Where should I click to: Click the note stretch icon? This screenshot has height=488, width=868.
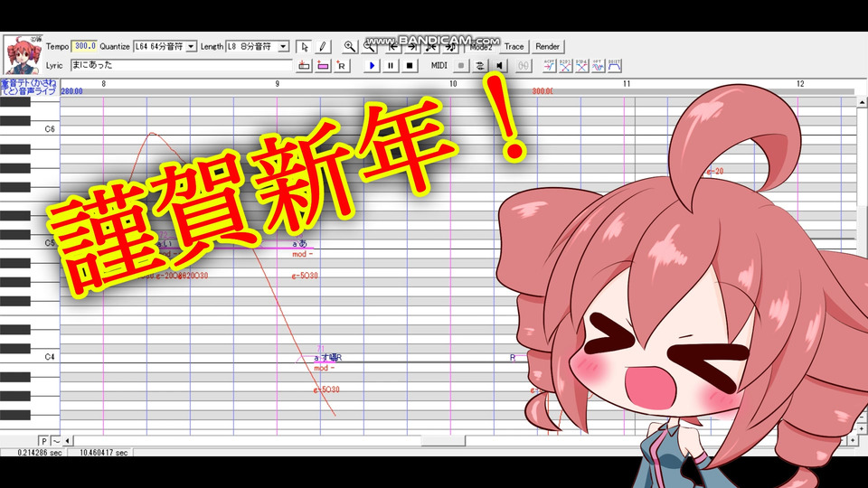(x=450, y=47)
